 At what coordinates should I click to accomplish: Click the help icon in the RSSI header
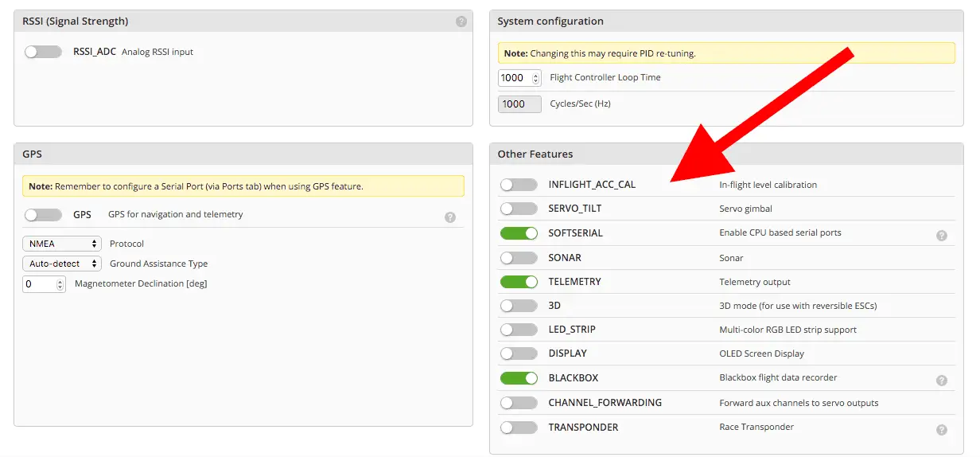[x=461, y=21]
